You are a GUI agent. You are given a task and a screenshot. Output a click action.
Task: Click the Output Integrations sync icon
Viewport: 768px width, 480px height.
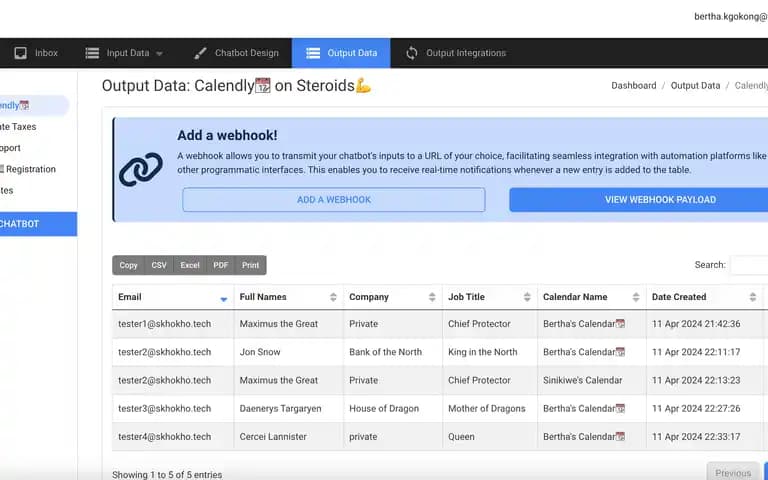412,53
